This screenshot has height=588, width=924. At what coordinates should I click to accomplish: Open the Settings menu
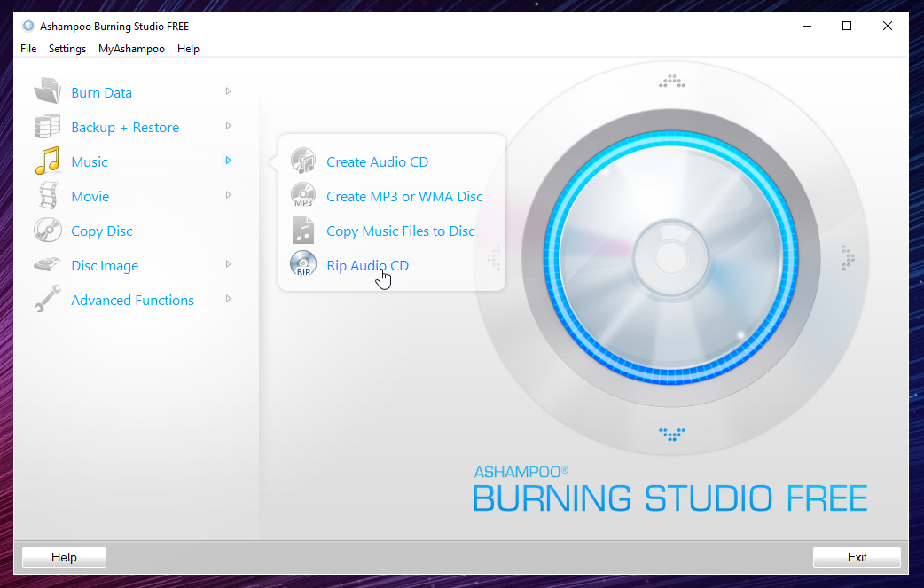[67, 49]
